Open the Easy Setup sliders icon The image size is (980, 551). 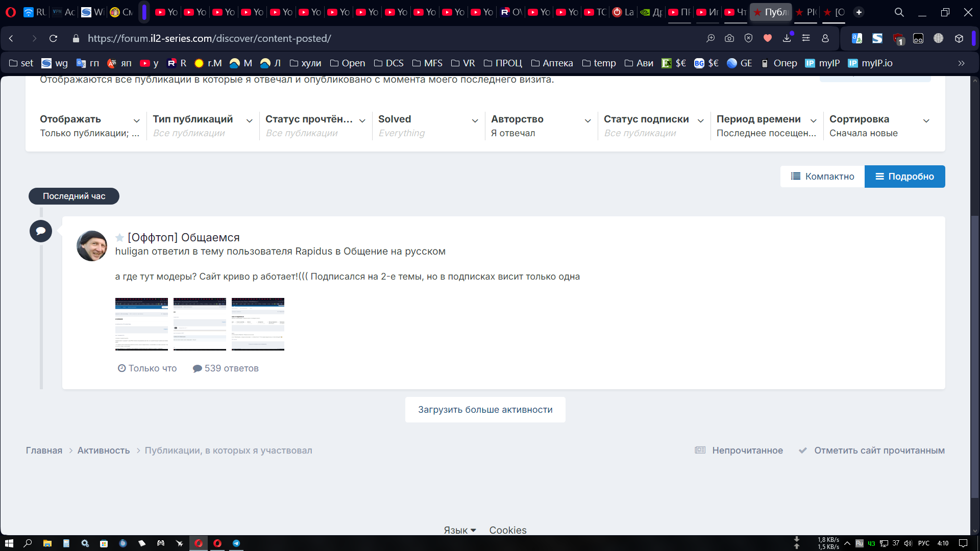tap(806, 38)
